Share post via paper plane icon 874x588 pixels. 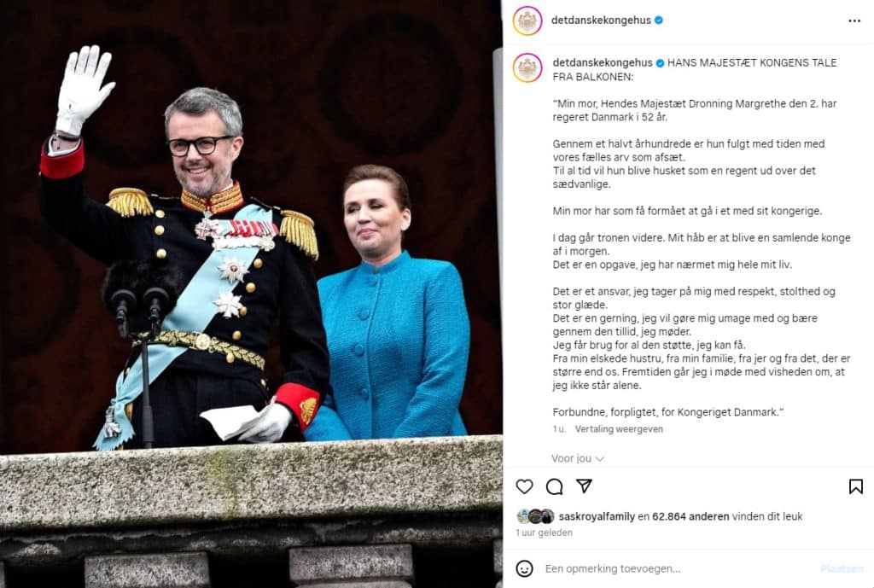[584, 486]
